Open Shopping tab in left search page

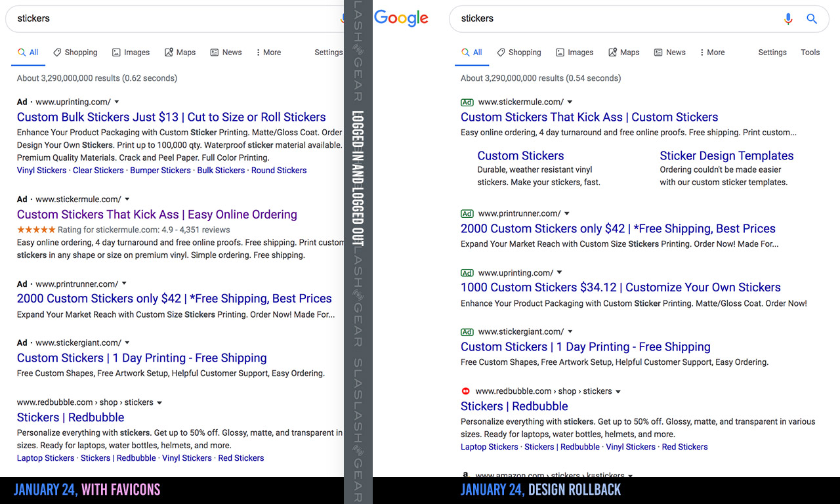(75, 52)
